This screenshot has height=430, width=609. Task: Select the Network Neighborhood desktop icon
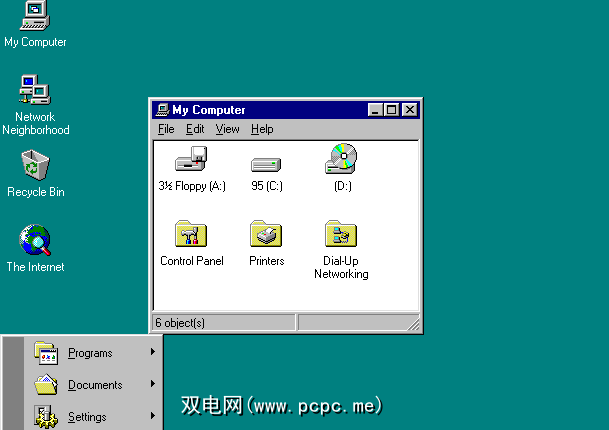point(35,90)
